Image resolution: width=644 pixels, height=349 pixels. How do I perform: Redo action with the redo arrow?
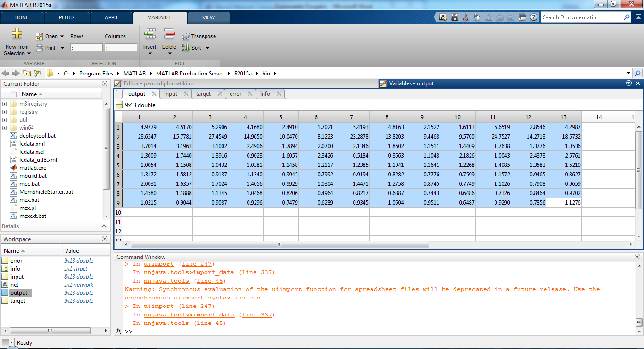[x=511, y=17]
